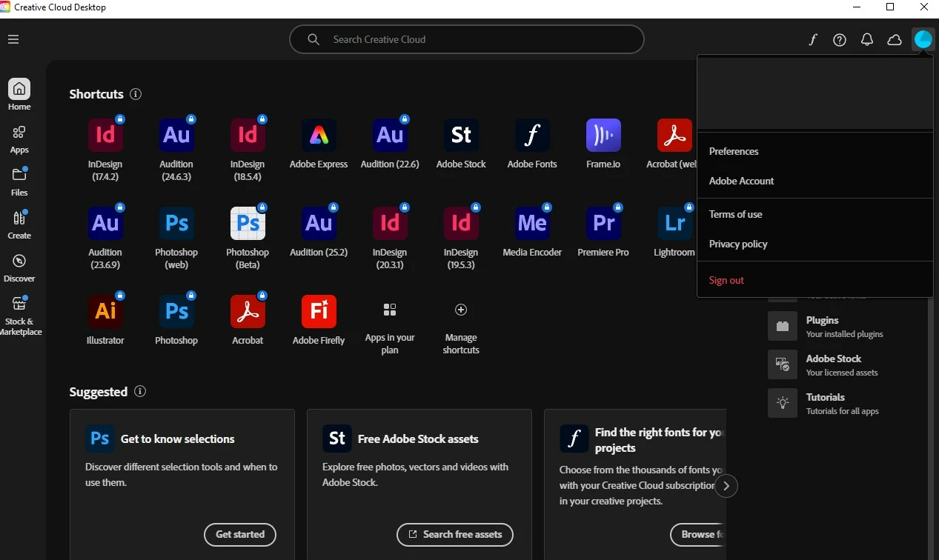This screenshot has height=560, width=939.
Task: Advance suggested cards with right chevron
Action: [x=726, y=486]
